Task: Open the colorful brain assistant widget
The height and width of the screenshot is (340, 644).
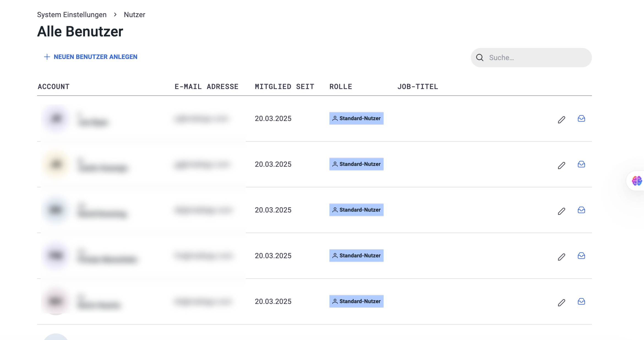Action: 637,181
